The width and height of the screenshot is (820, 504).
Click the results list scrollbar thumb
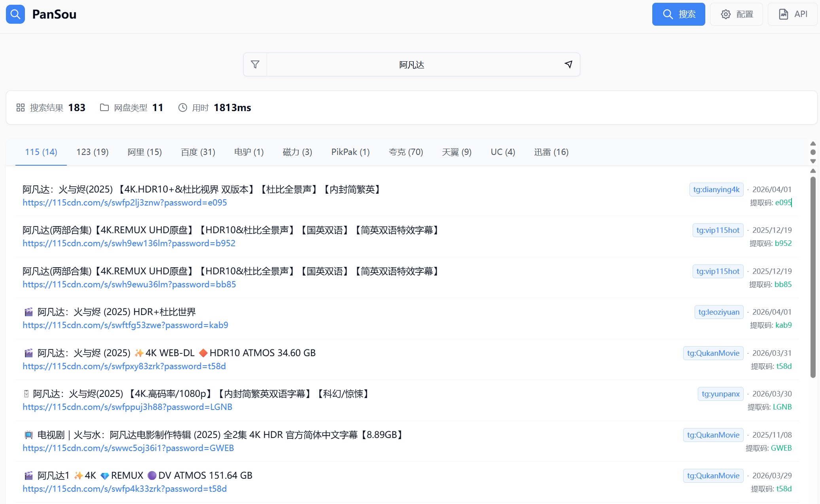[x=813, y=277]
